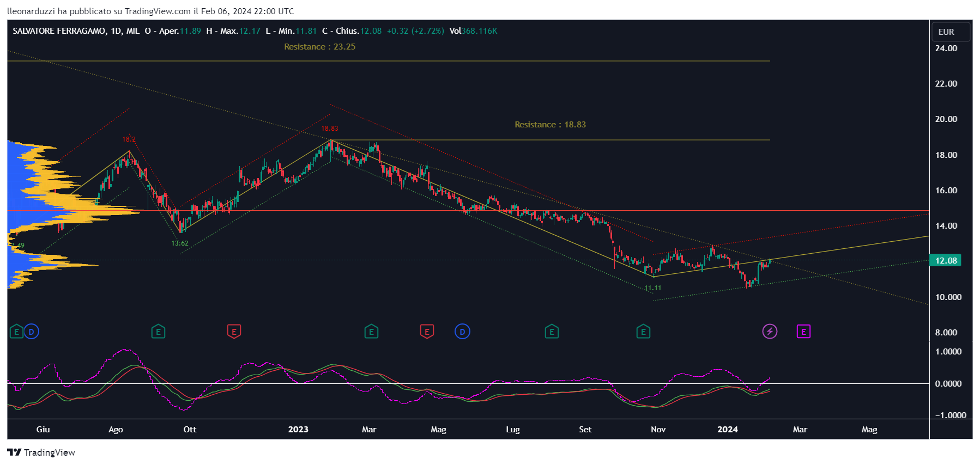
Task: Click the green earnings marker between Lug and Set
Action: pos(552,332)
